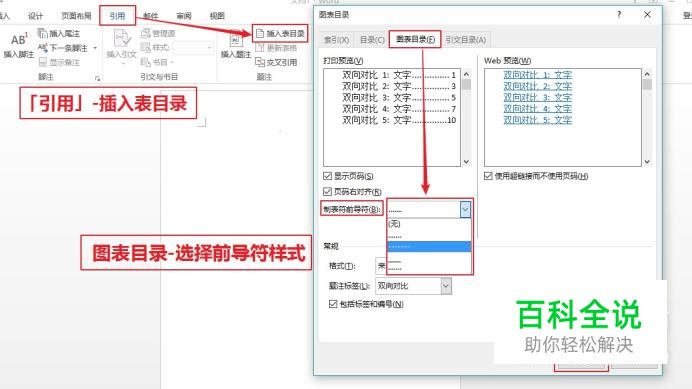Click the 插入尾注 (Insert Endnote) icon

tap(42, 34)
